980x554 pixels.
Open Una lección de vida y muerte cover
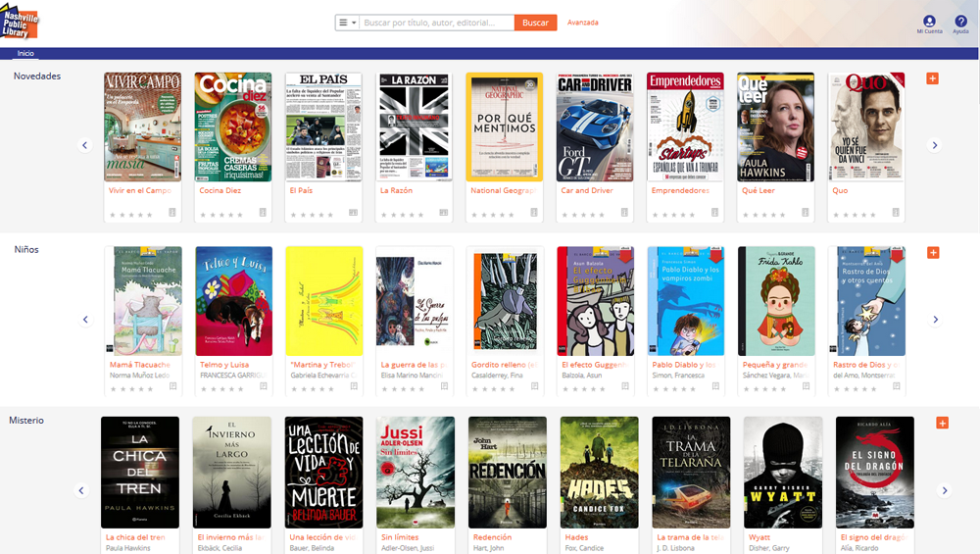point(323,473)
